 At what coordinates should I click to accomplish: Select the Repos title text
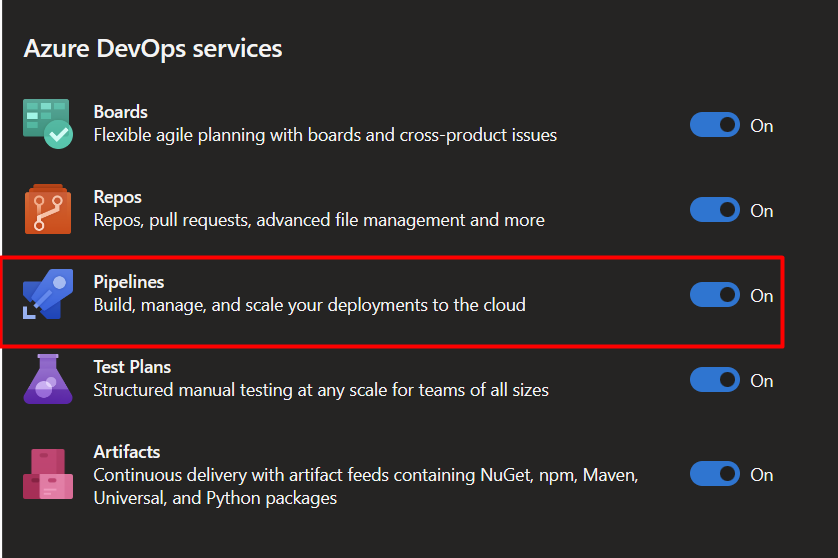[x=118, y=197]
